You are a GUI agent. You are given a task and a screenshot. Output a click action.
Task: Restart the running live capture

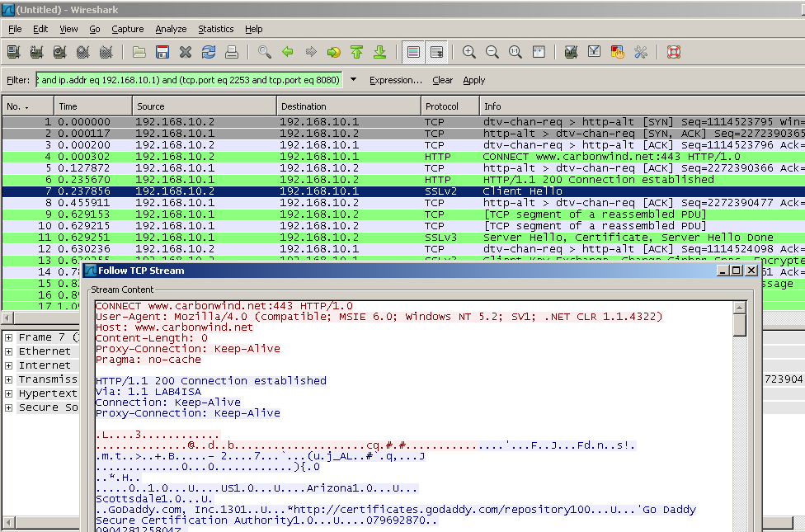[x=106, y=52]
